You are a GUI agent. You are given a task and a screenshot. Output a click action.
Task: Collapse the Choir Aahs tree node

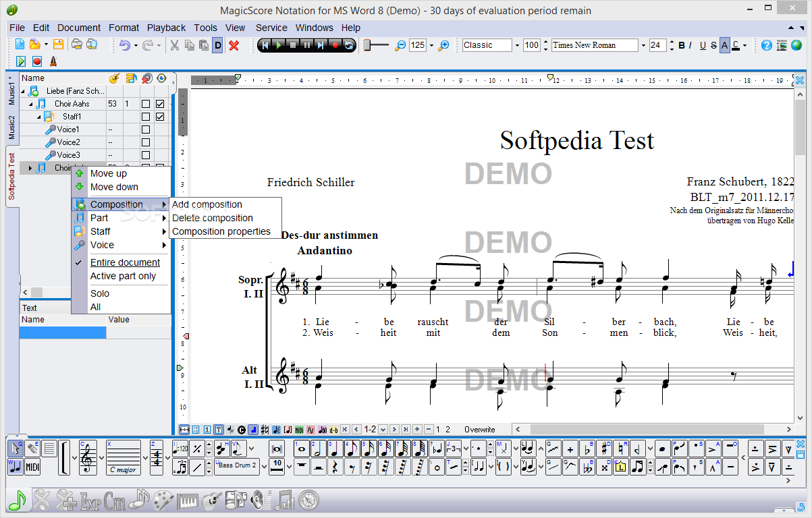tap(31, 104)
